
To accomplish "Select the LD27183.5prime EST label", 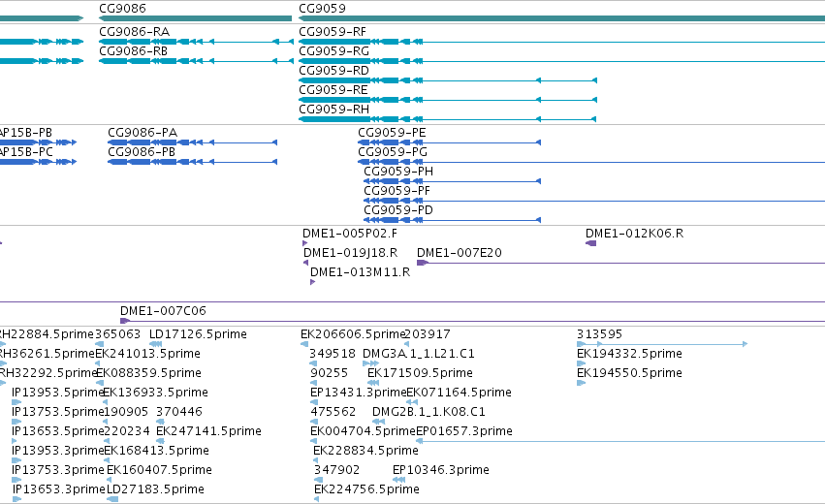I will [156, 489].
